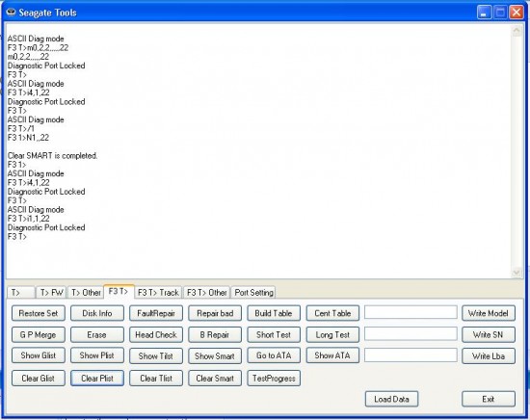Open the F3 T> Track tab
The height and width of the screenshot is (420, 530).
[x=158, y=293]
